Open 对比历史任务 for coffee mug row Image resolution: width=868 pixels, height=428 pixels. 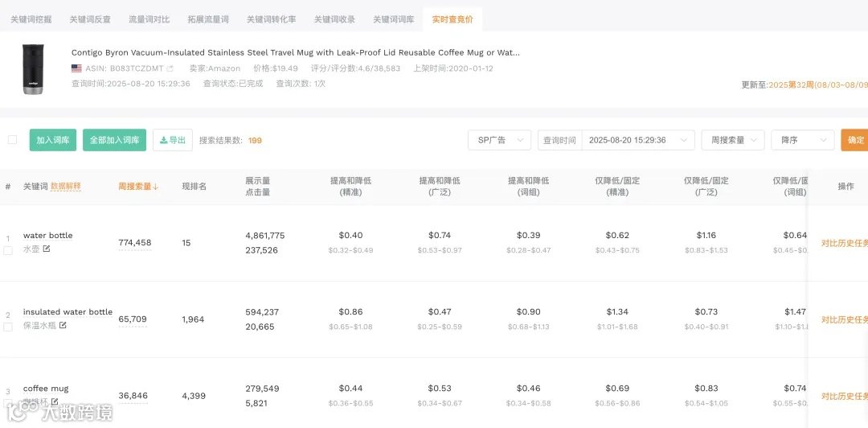[845, 396]
